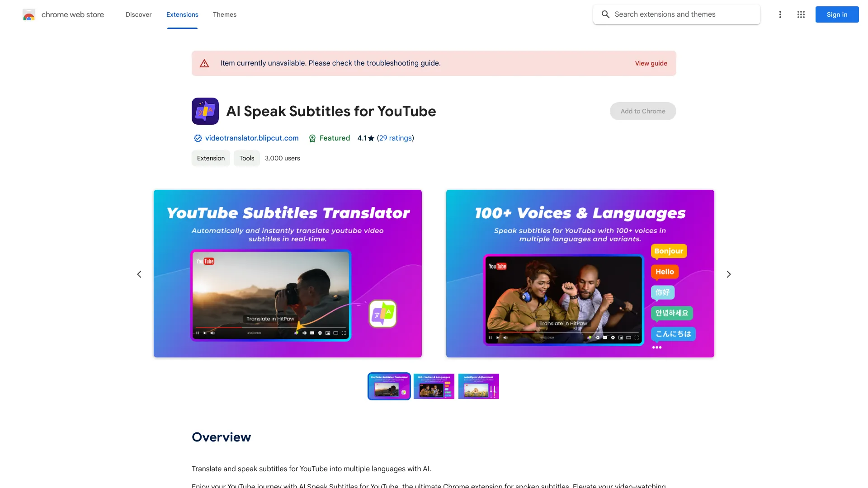Click the View guide troubleshooting link
Viewport: 868px width, 488px height.
click(x=651, y=63)
